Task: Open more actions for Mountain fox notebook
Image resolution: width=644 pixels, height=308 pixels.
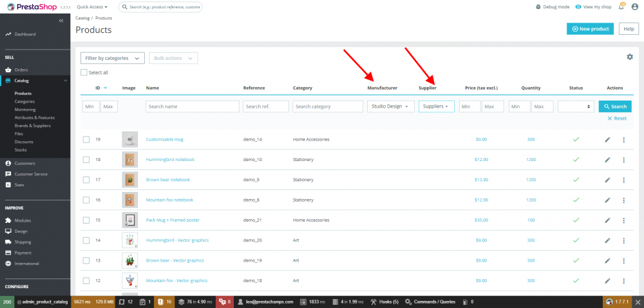Action: 623,200
